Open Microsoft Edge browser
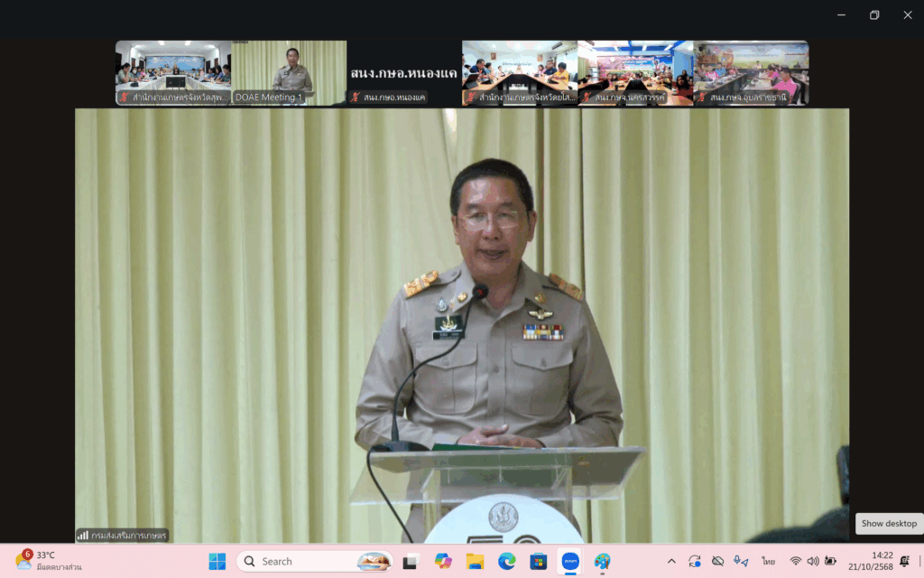The width and height of the screenshot is (924, 578). (x=506, y=562)
